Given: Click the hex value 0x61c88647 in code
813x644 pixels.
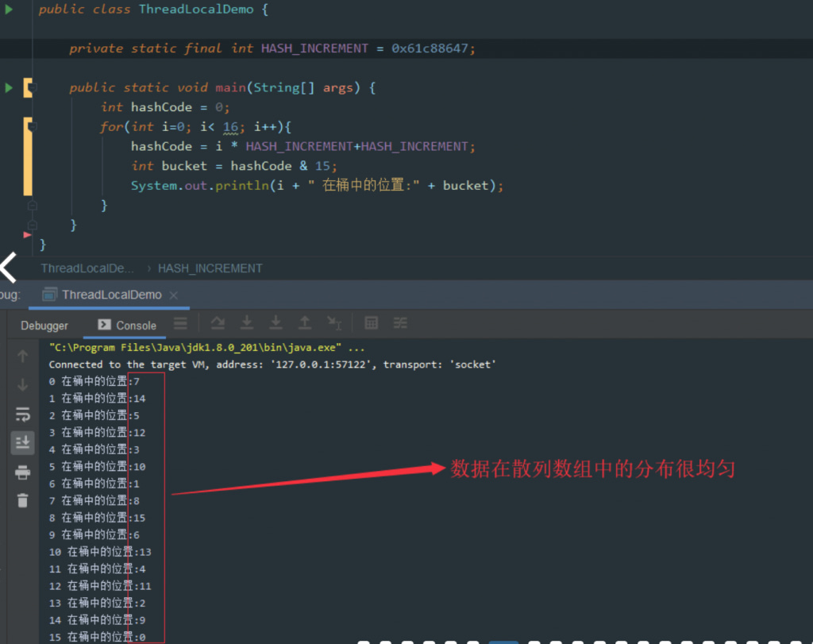Looking at the screenshot, I should (432, 48).
